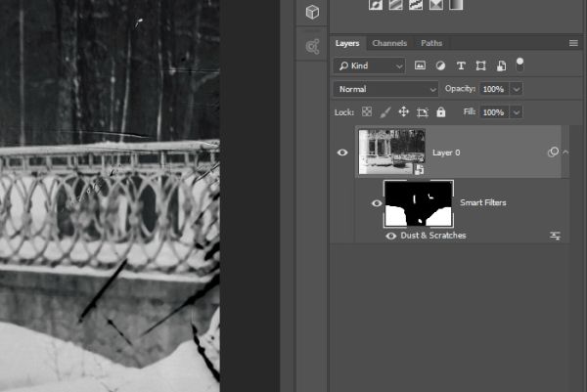Filter layers by smart object icon
This screenshot has width=587, height=392.
pos(501,65)
